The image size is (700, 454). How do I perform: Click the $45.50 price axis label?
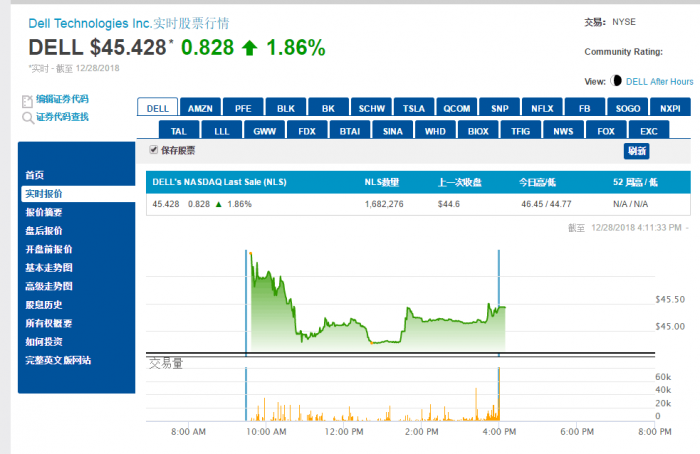coord(670,300)
